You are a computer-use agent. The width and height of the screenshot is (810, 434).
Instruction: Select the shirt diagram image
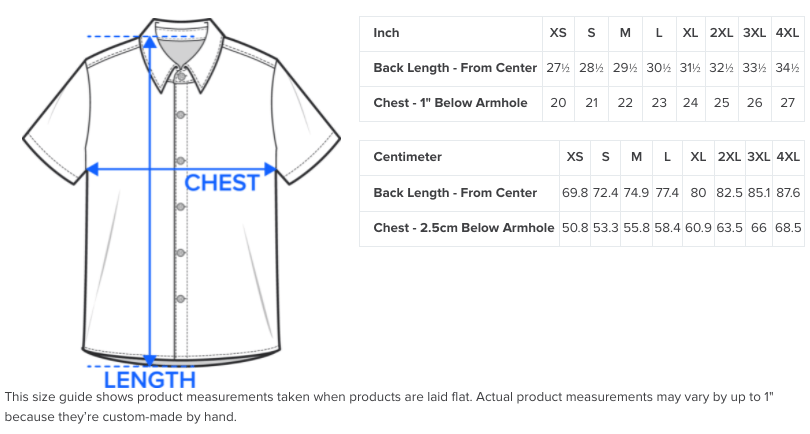(181, 202)
